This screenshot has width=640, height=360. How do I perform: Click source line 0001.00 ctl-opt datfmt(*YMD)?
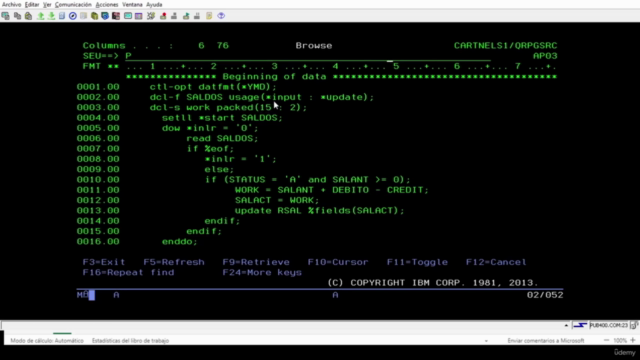(213, 87)
